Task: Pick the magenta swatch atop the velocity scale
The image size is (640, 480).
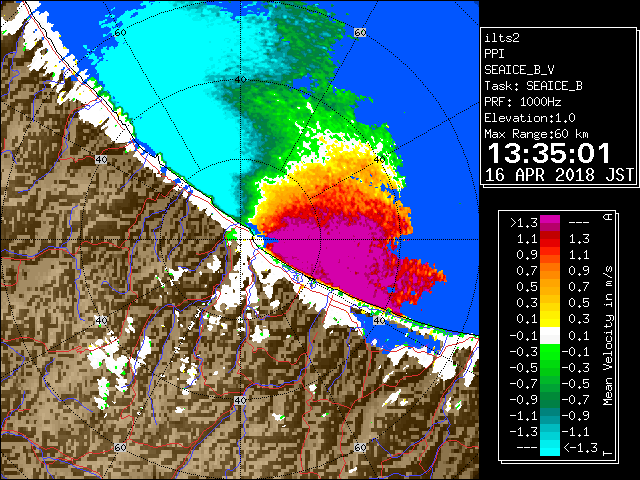Action: tap(550, 221)
